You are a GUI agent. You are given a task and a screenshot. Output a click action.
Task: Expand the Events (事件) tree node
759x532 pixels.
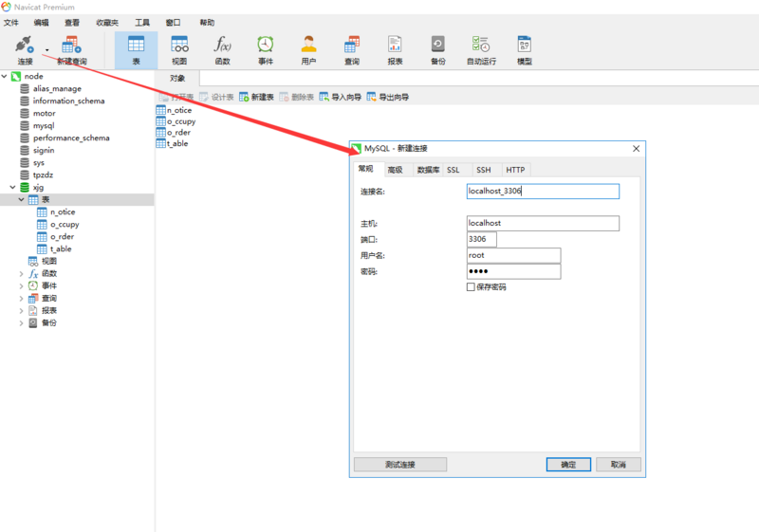pyautogui.click(x=21, y=285)
